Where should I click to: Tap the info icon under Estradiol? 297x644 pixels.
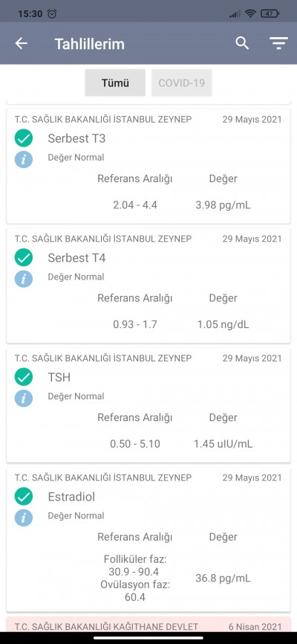tap(24, 518)
